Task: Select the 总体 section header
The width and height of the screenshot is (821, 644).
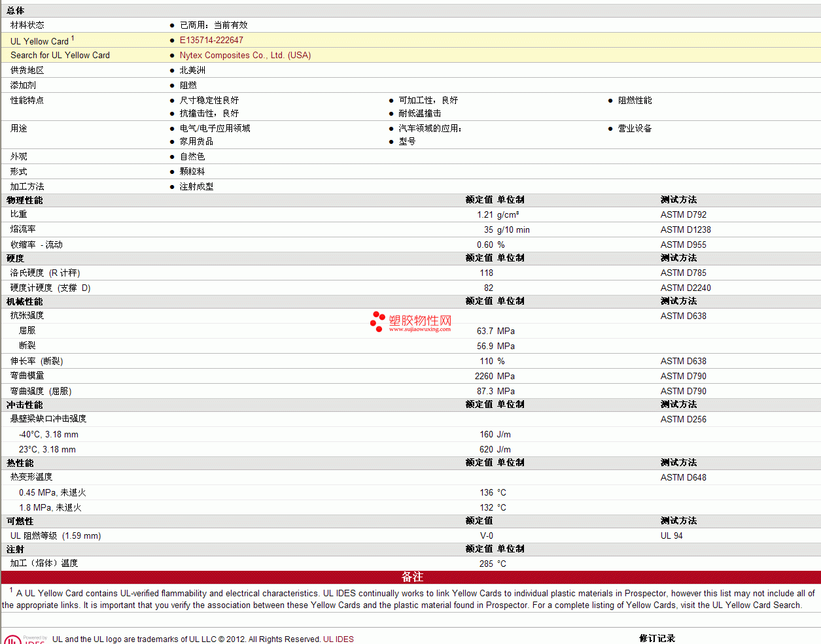Action: tap(16, 10)
